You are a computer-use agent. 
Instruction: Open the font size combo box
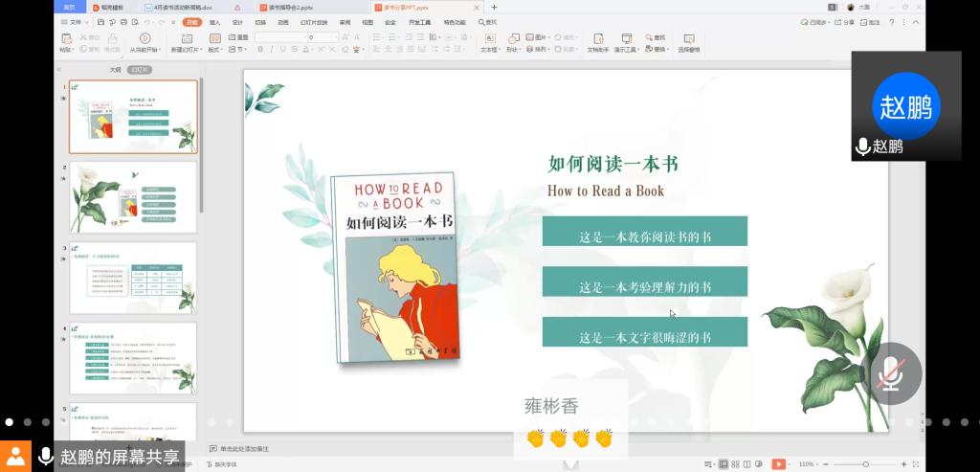point(323,37)
